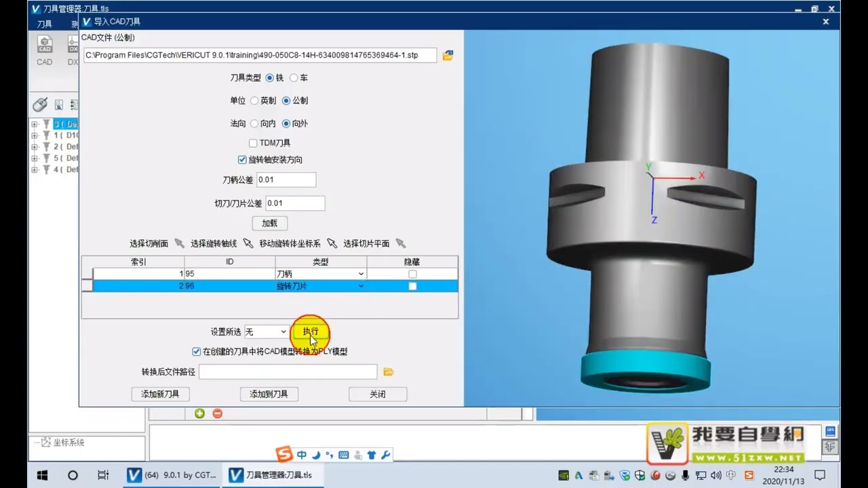Image resolution: width=868 pixels, height=488 pixels.
Task: Choose 公制 unit radio button
Action: [x=286, y=100]
